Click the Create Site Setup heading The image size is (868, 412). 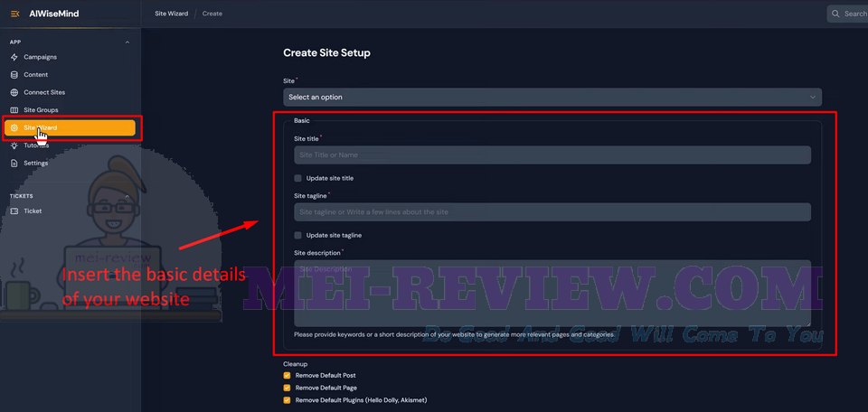[326, 53]
